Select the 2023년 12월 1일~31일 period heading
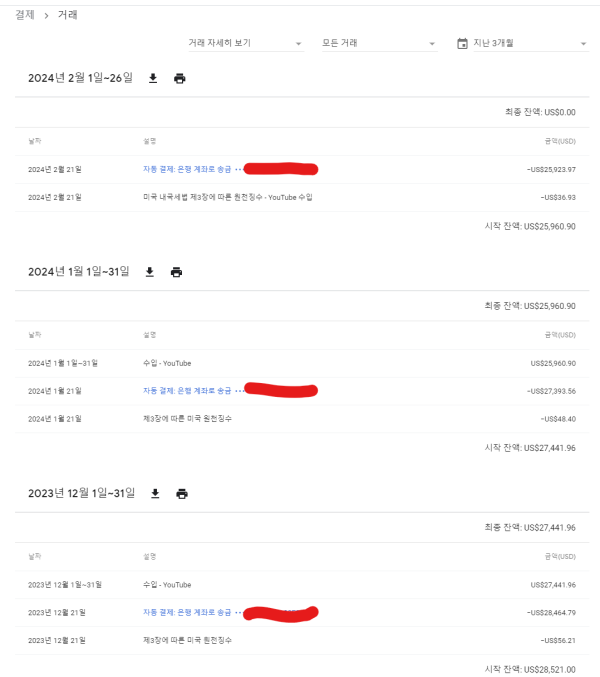This screenshot has height=677, width=600. (x=82, y=493)
